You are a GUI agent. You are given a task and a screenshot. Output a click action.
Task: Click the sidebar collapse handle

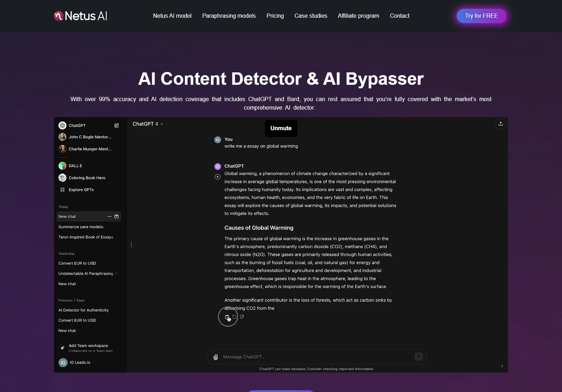[x=131, y=244]
